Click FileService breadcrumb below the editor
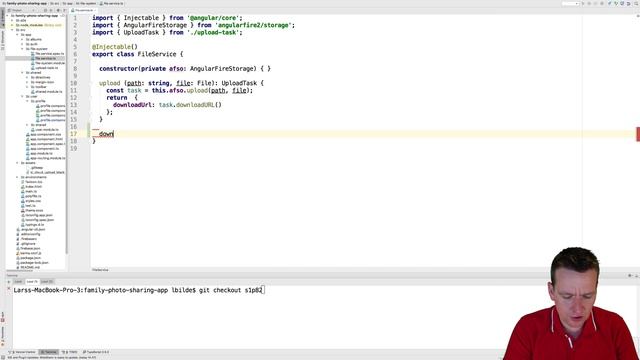Viewport: 640px width, 360px height. [x=100, y=270]
